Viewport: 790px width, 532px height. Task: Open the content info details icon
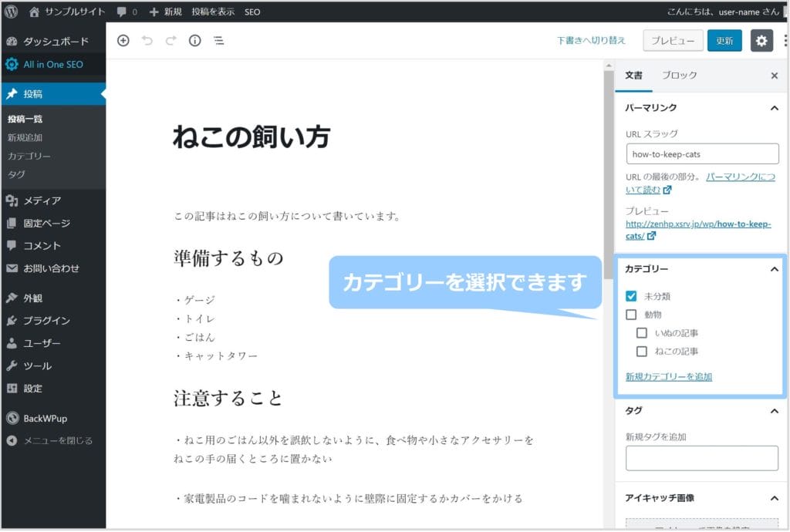[194, 41]
